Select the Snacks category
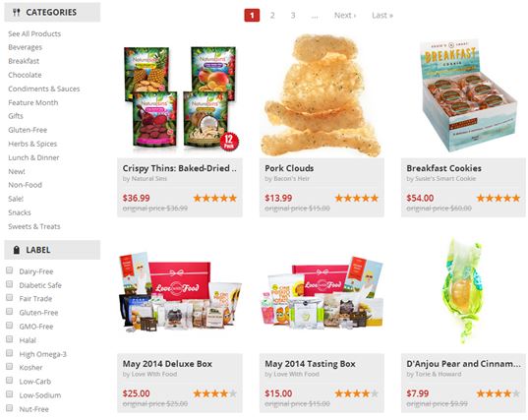The width and height of the screenshot is (528, 420). point(20,212)
